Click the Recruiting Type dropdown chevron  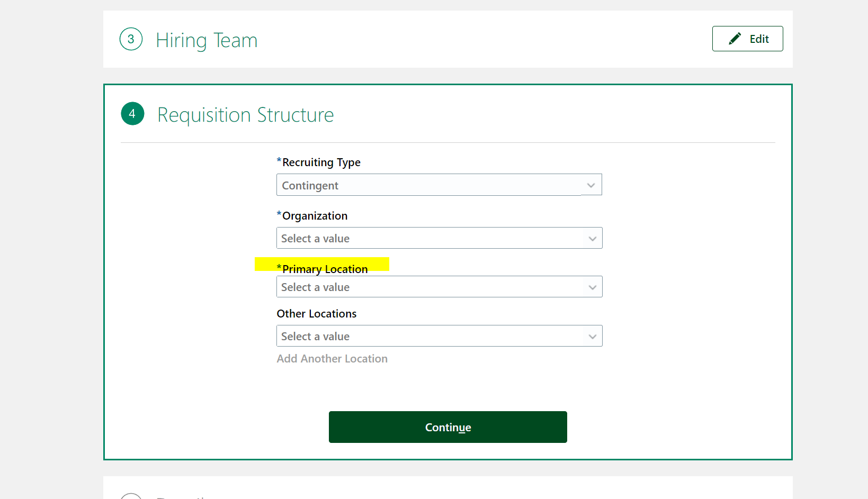(x=591, y=186)
